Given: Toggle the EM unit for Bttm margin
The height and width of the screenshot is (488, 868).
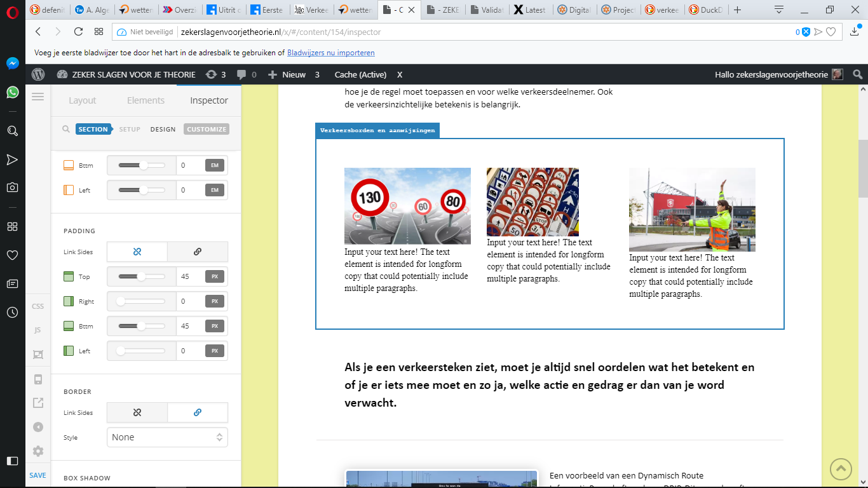Looking at the screenshot, I should point(215,165).
